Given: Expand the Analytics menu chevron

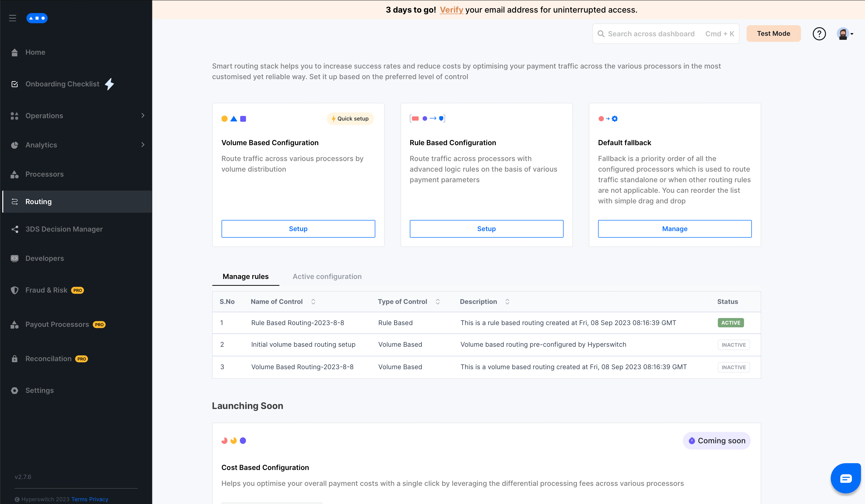Looking at the screenshot, I should pyautogui.click(x=143, y=145).
